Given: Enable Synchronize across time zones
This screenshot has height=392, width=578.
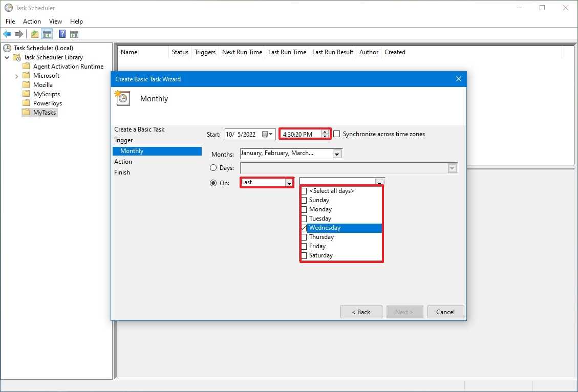Looking at the screenshot, I should tap(337, 134).
